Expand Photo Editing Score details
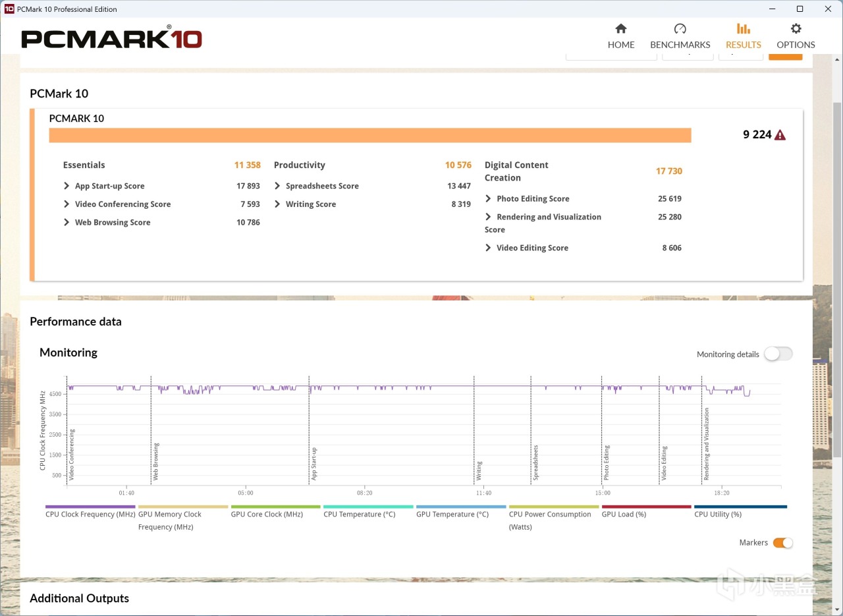 tap(488, 198)
